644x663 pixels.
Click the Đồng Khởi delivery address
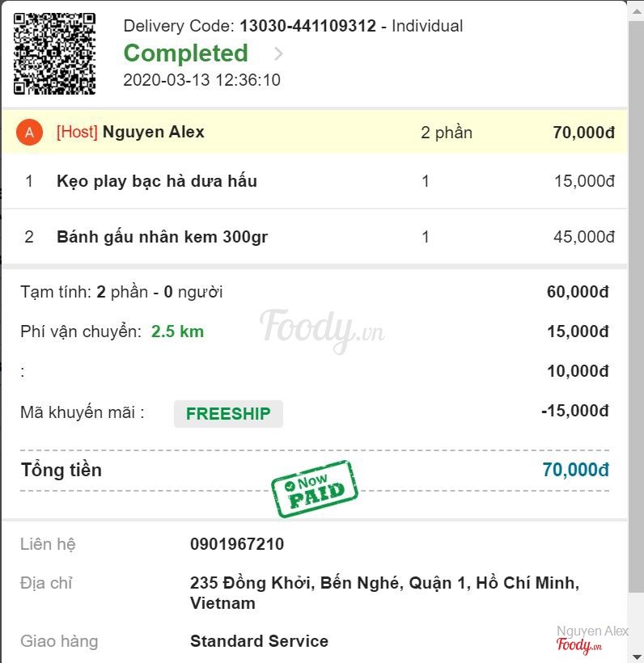[x=384, y=593]
